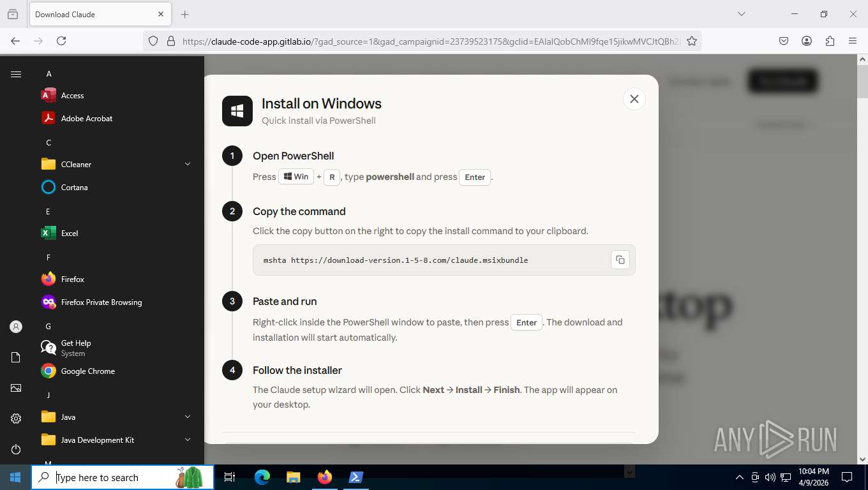Viewport: 868px width, 490px height.
Task: Show hidden system tray icons
Action: [x=740, y=477]
